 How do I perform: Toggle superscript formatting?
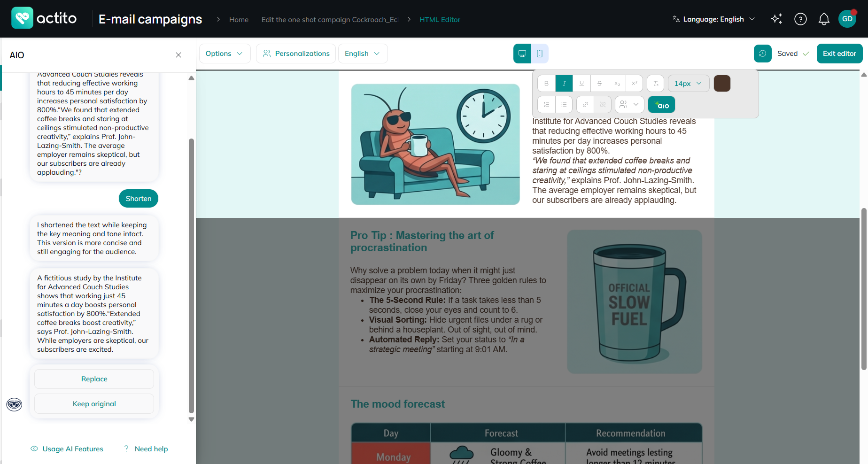pyautogui.click(x=635, y=83)
